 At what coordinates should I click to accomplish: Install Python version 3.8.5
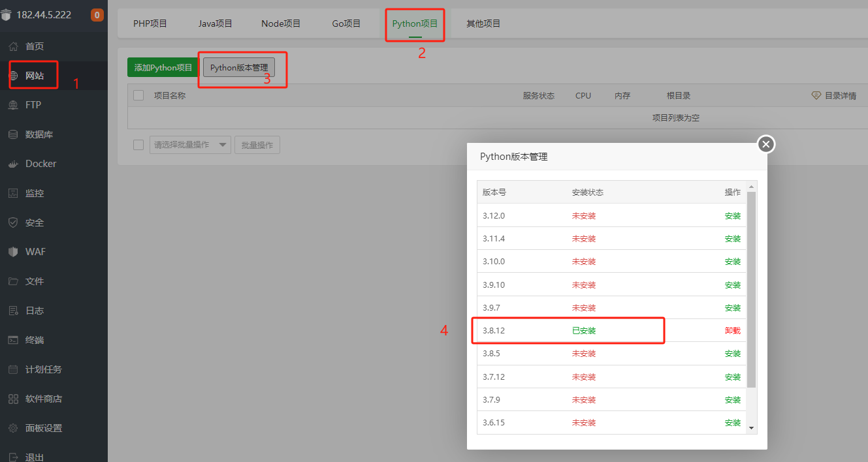pos(733,354)
